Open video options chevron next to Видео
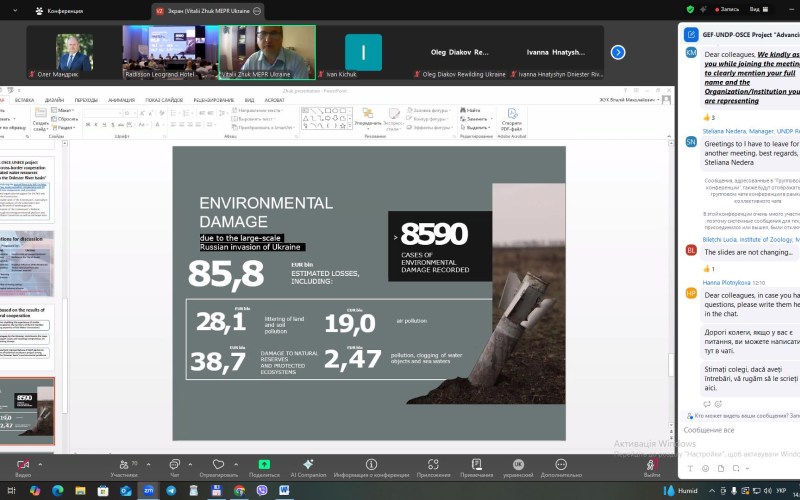This screenshot has height=500, width=800. tap(40, 464)
